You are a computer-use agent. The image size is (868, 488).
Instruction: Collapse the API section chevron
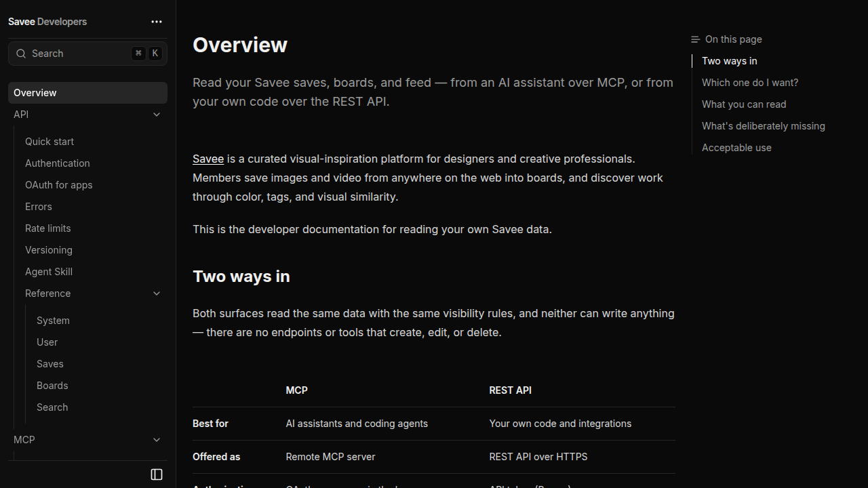tap(157, 115)
